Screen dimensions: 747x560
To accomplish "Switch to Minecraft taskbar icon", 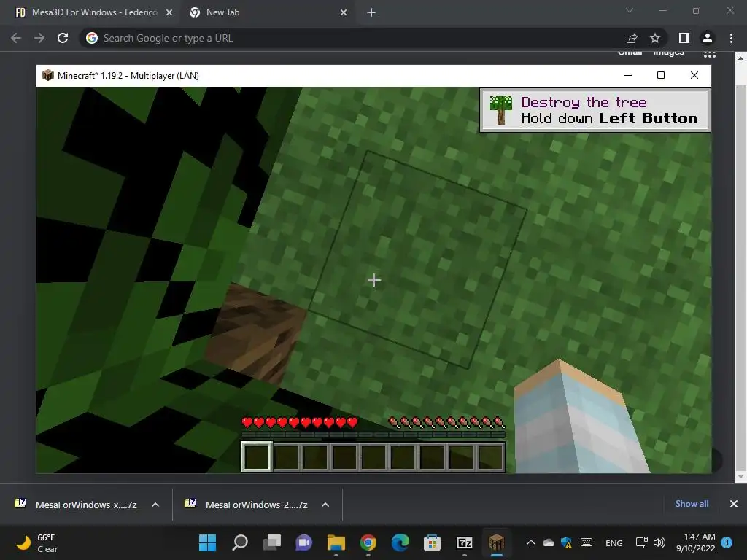I will pos(496,542).
